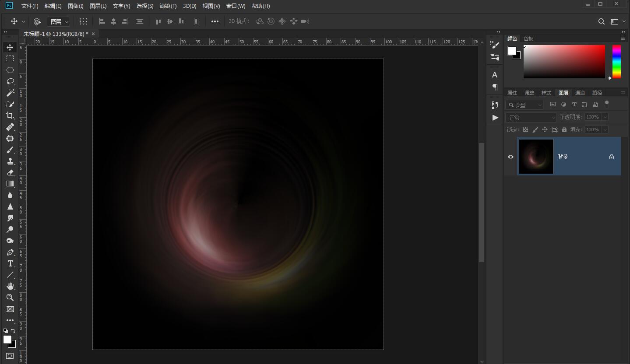Switch to the Hand tool
The image size is (630, 364).
[x=10, y=286]
